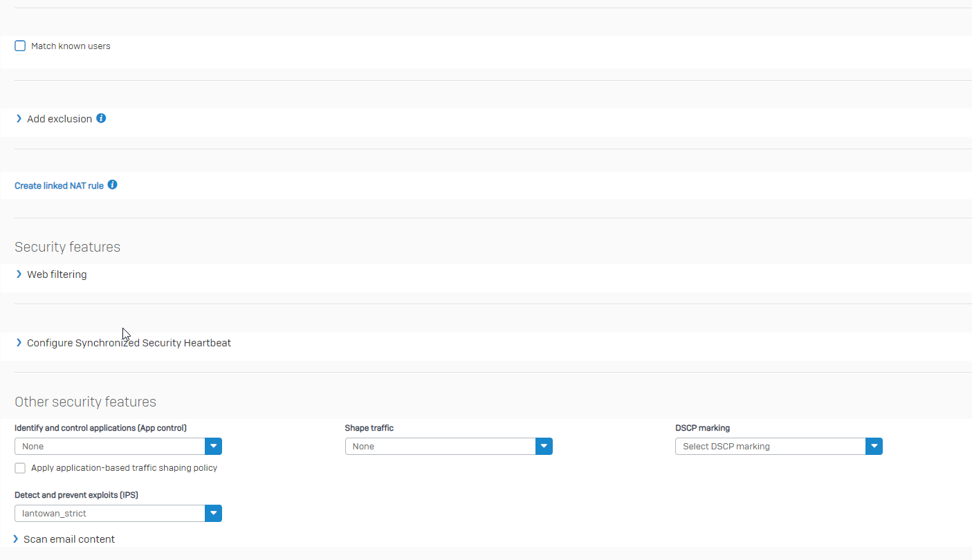
Task: Tick Apply application-based traffic shaping policy
Action: (x=20, y=468)
